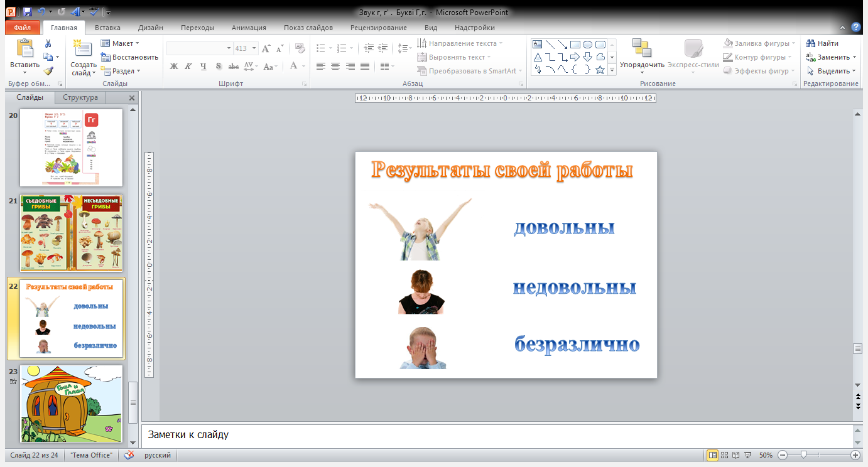Open the font size dropdown showing 413
Screen dimensions: 868x467
tap(254, 48)
